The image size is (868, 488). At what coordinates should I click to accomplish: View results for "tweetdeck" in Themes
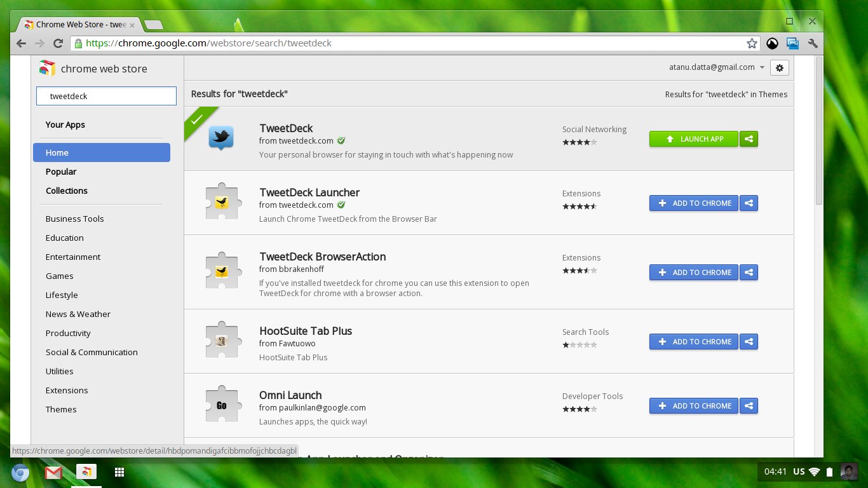click(x=726, y=94)
